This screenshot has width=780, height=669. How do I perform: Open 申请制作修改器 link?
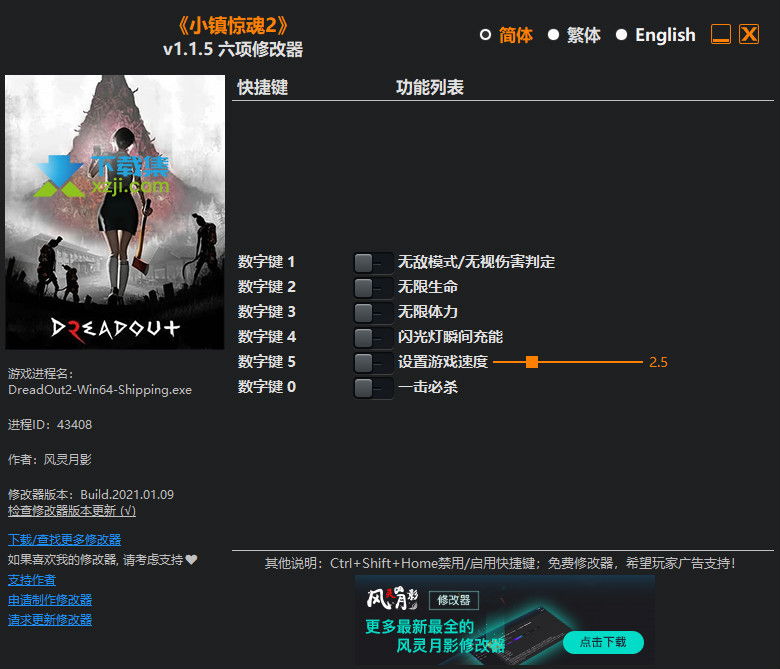50,600
